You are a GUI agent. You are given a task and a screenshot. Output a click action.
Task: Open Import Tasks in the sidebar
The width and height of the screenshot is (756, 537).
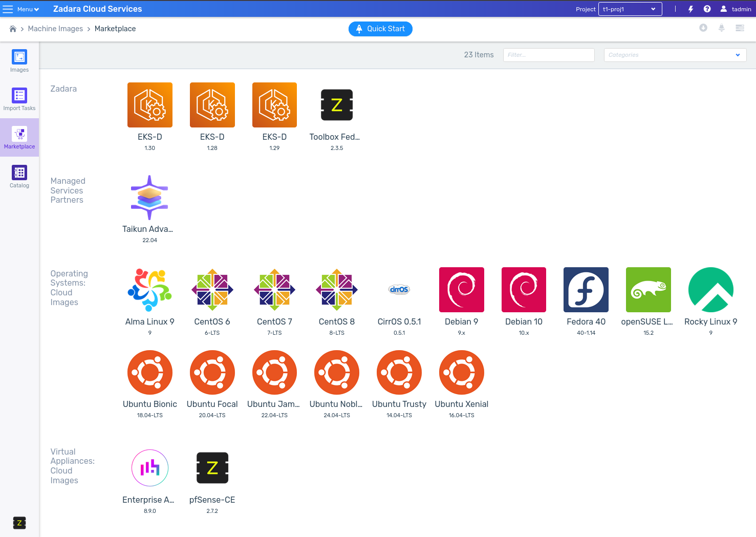pyautogui.click(x=19, y=99)
